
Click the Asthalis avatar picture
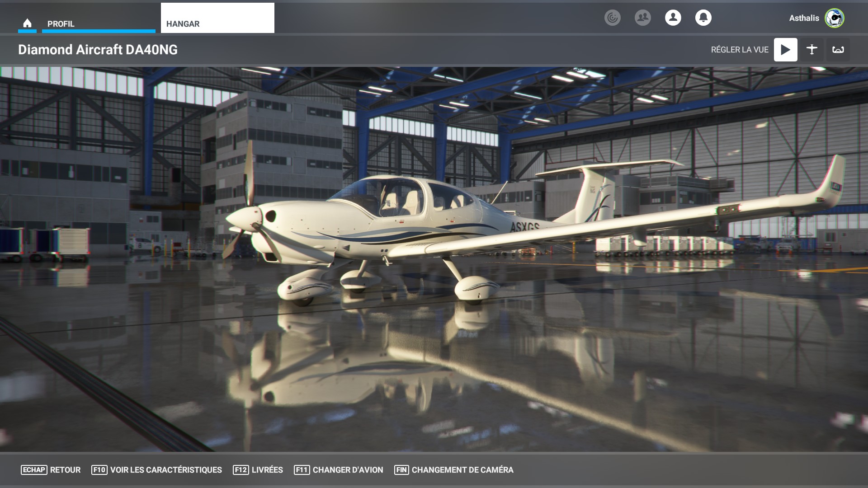834,18
